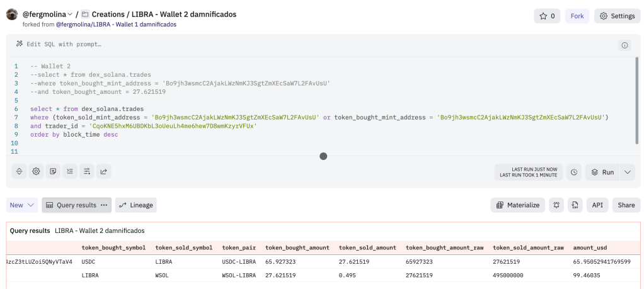Expand the Run button dropdown arrow
Screen dimensions: 644x289
(x=627, y=172)
